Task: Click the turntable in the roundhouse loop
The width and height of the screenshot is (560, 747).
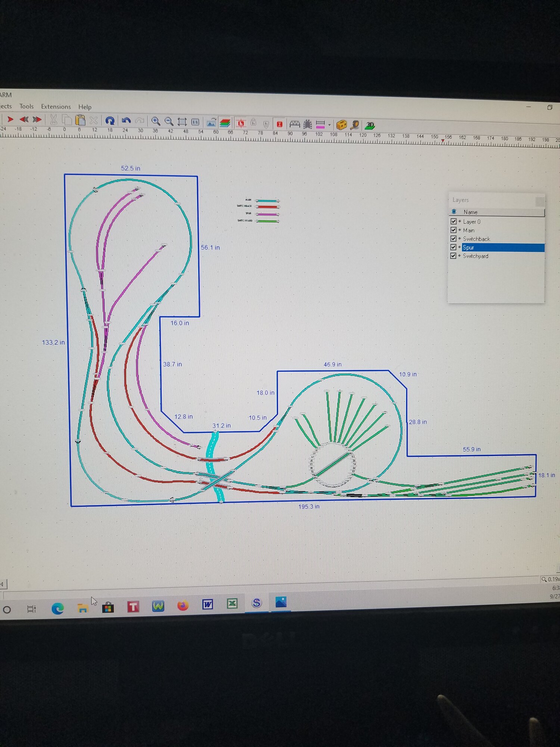Action: (x=332, y=464)
